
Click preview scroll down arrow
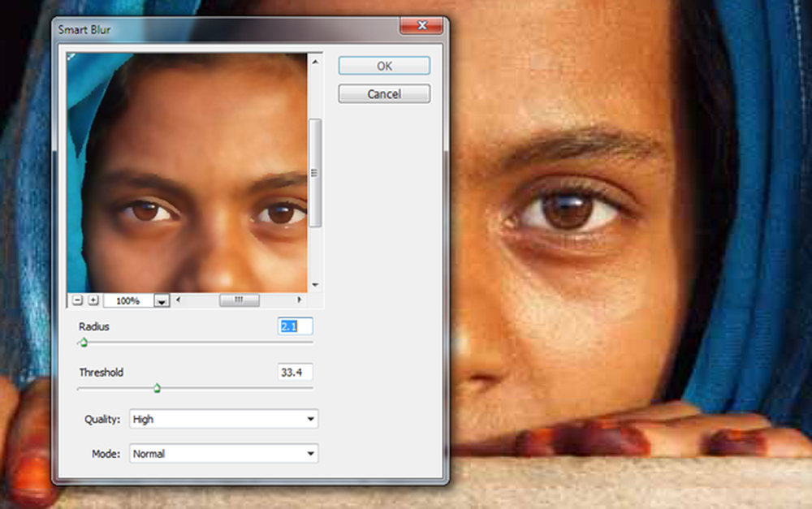click(x=315, y=285)
